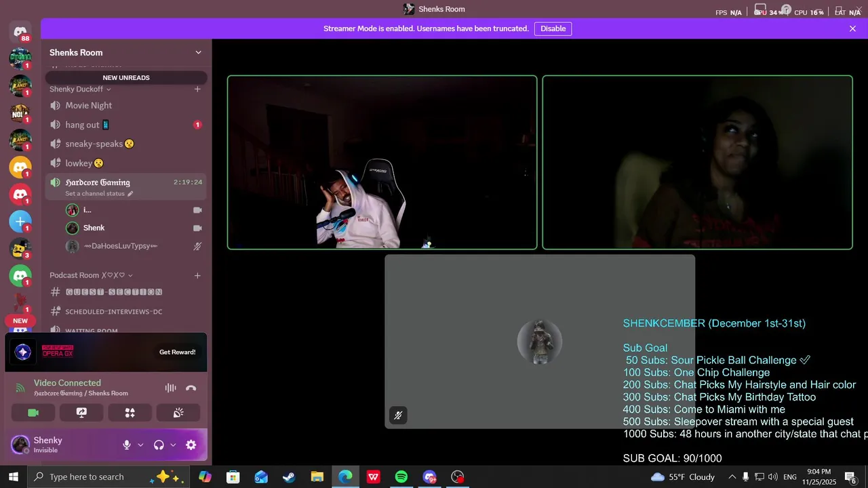868x488 pixels.
Task: Click muted mic icon beside DaHoesLuvTypsy
Action: [x=197, y=247]
